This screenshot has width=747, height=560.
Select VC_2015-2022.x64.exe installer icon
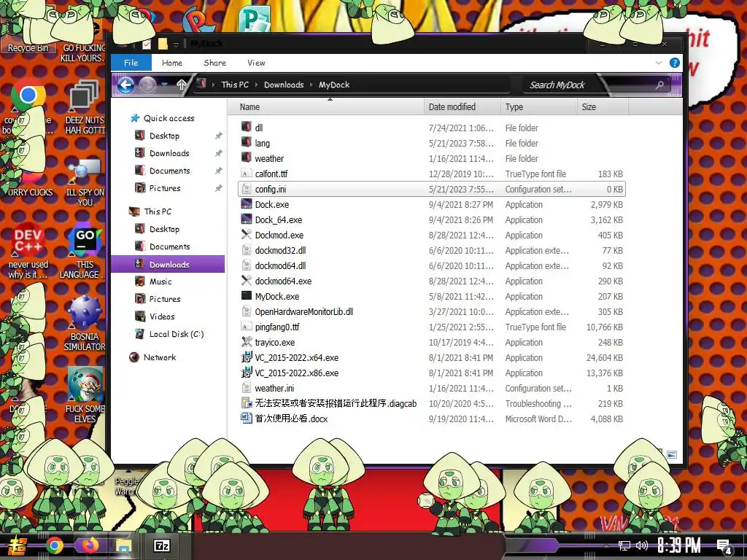[x=247, y=357]
